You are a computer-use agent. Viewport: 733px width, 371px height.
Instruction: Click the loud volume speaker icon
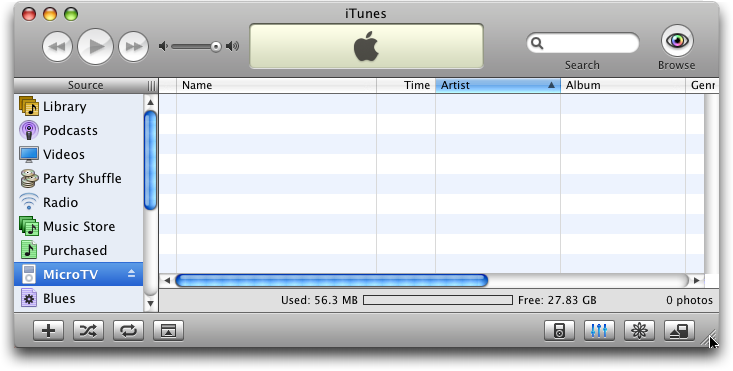click(x=232, y=46)
